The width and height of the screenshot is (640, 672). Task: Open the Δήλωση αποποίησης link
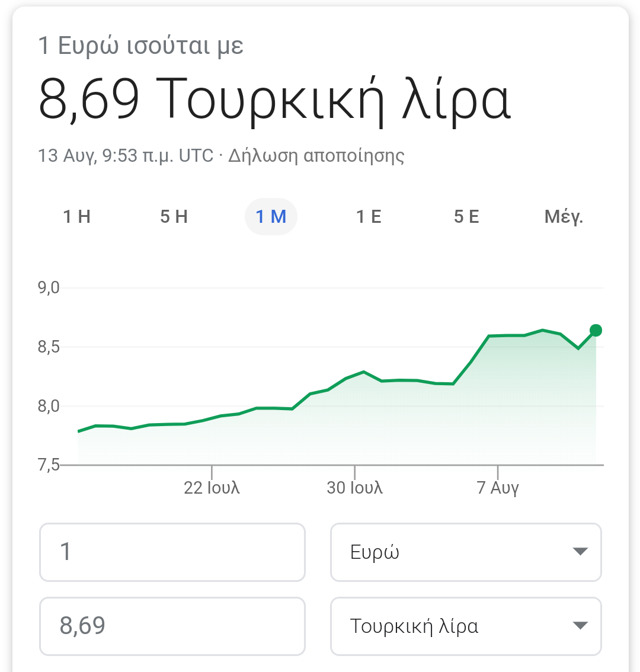pyautogui.click(x=316, y=156)
